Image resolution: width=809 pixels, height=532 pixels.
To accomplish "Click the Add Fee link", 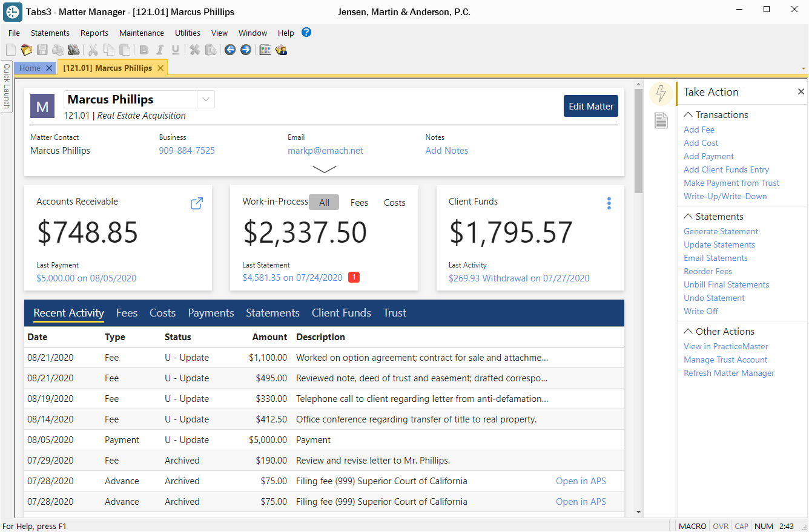I will (699, 130).
